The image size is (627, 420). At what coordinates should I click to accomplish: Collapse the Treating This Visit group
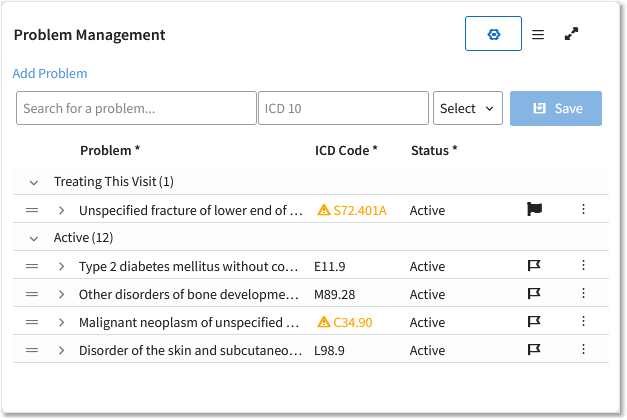point(34,183)
